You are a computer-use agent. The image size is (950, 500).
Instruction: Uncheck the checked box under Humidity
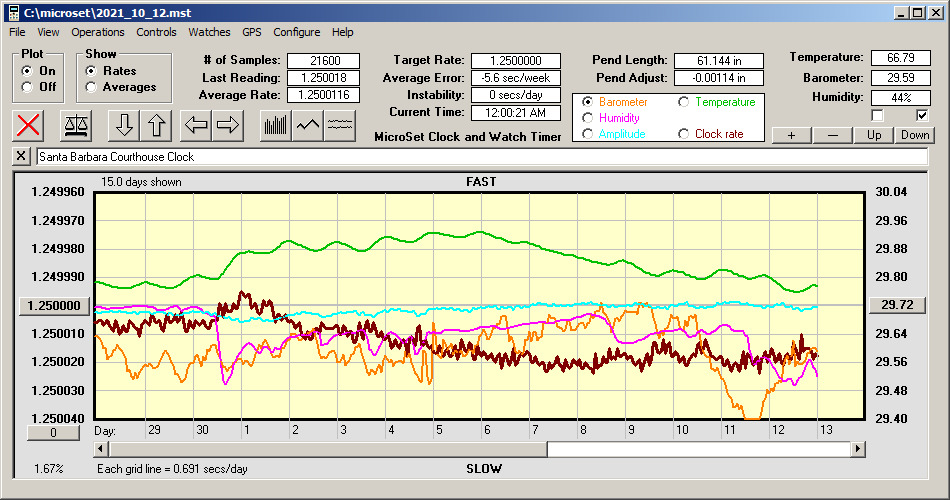[922, 116]
